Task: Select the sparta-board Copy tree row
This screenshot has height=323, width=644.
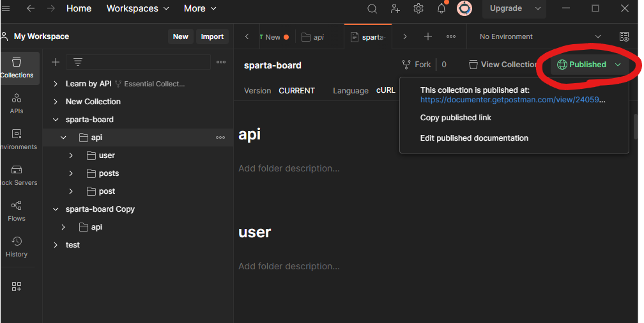Action: pyautogui.click(x=138, y=209)
